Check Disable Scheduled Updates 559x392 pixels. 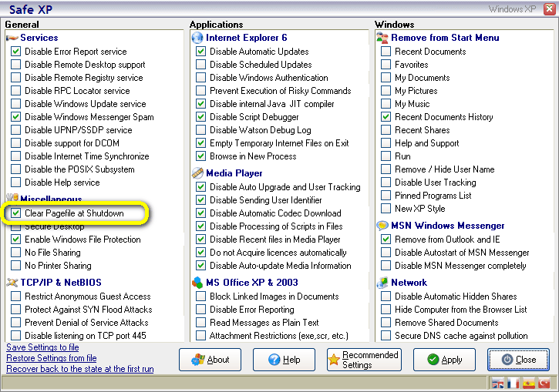coord(200,65)
